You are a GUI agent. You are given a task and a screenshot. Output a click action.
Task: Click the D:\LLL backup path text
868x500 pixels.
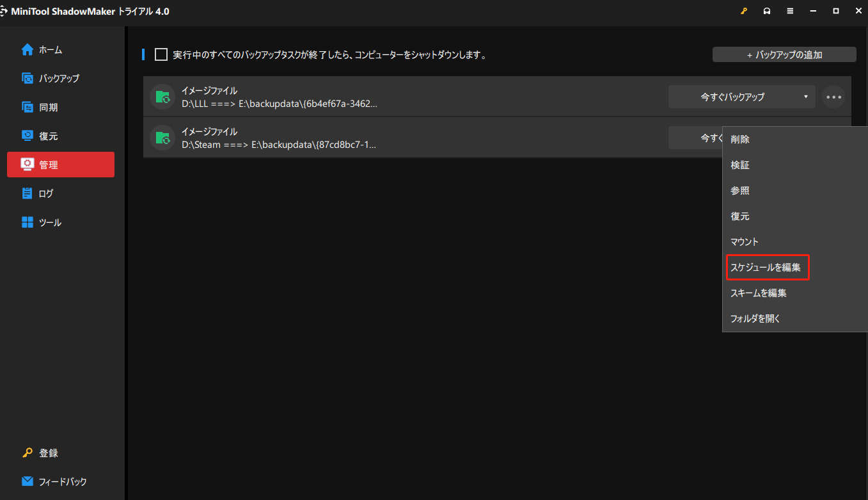[x=280, y=103]
